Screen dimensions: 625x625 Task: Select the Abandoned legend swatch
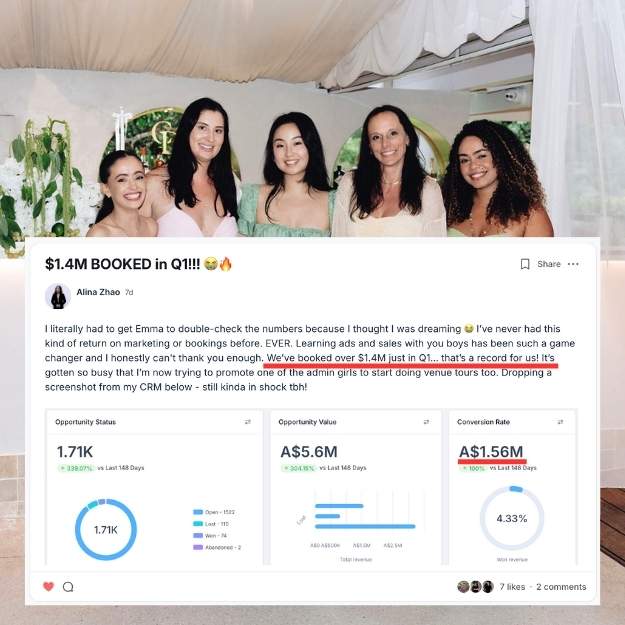198,547
